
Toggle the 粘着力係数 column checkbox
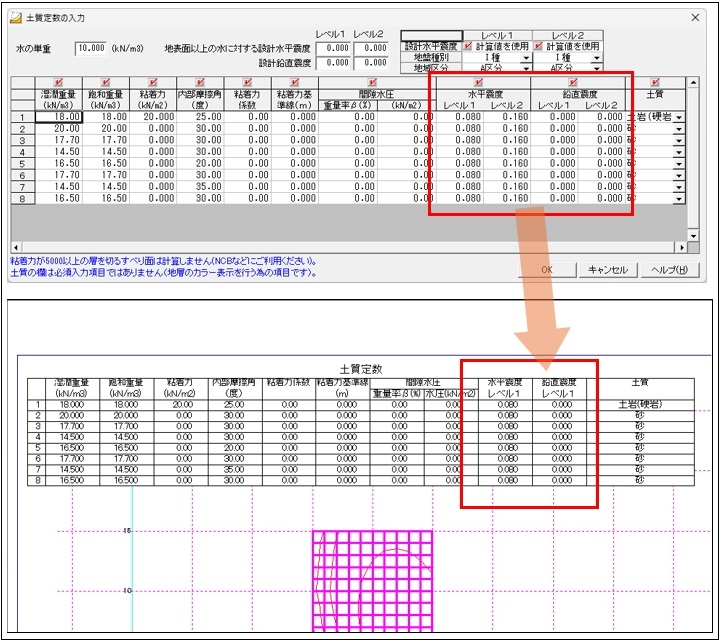point(248,82)
